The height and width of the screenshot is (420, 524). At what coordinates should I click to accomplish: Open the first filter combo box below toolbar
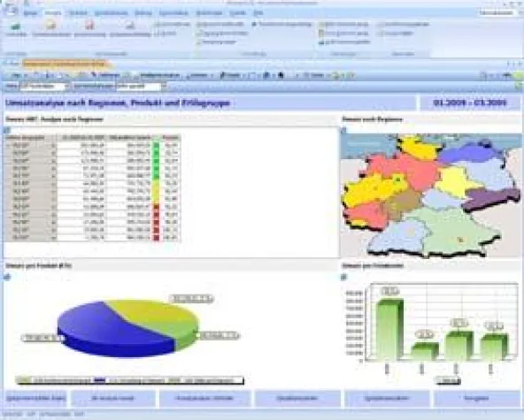(44, 86)
